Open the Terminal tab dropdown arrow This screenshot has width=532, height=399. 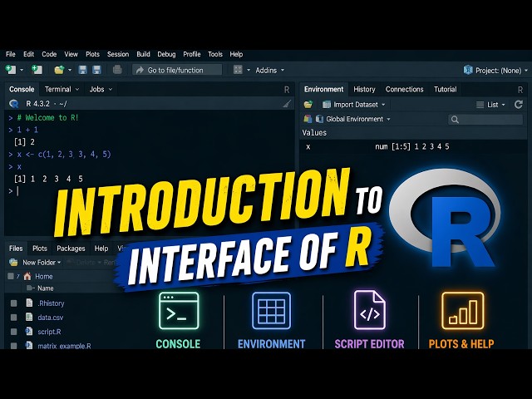point(77,89)
